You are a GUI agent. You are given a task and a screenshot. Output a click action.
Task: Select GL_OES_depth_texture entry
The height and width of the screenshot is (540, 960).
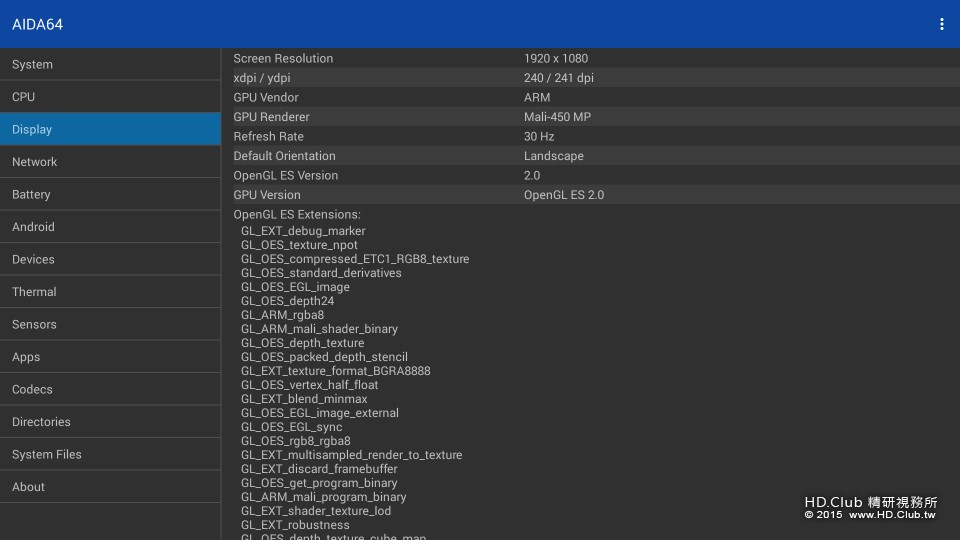point(302,343)
